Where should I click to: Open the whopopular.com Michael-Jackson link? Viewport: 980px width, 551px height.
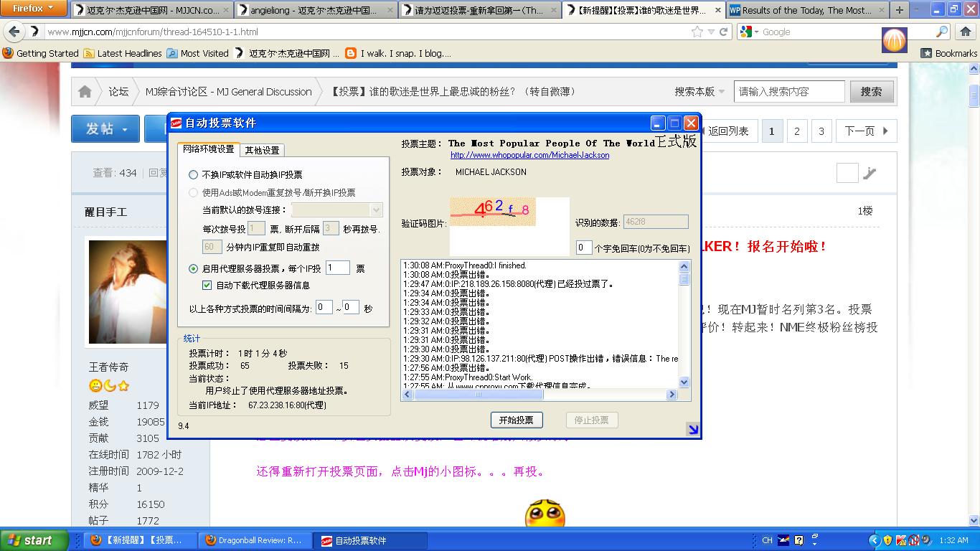tap(529, 155)
